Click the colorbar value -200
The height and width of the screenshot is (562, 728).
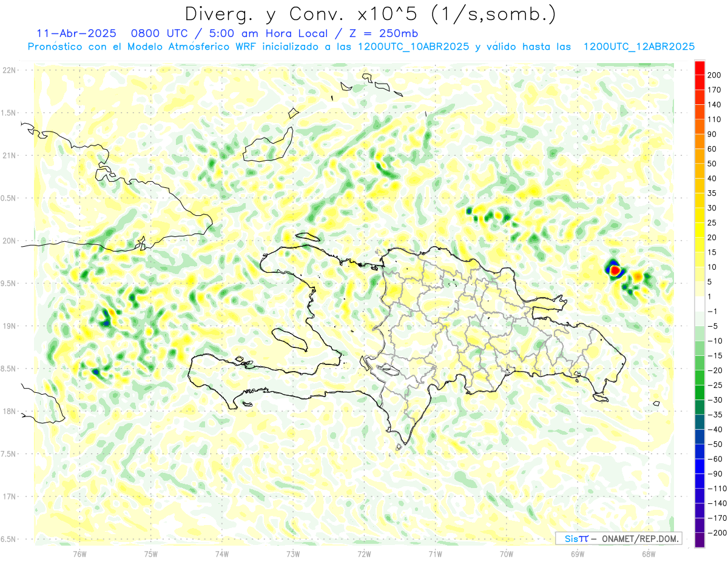coord(717,532)
